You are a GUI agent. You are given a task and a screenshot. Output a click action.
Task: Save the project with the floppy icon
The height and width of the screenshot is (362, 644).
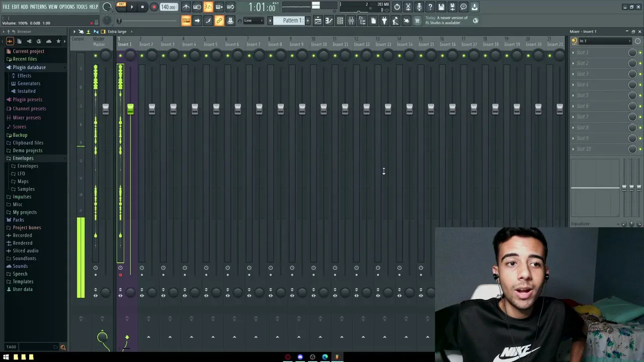pos(441,7)
